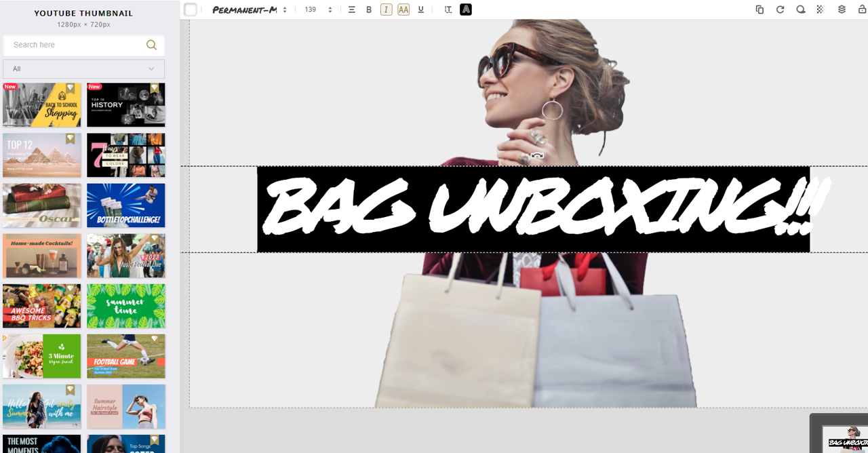Open the text background effect button
This screenshot has height=453, width=868.
(465, 9)
